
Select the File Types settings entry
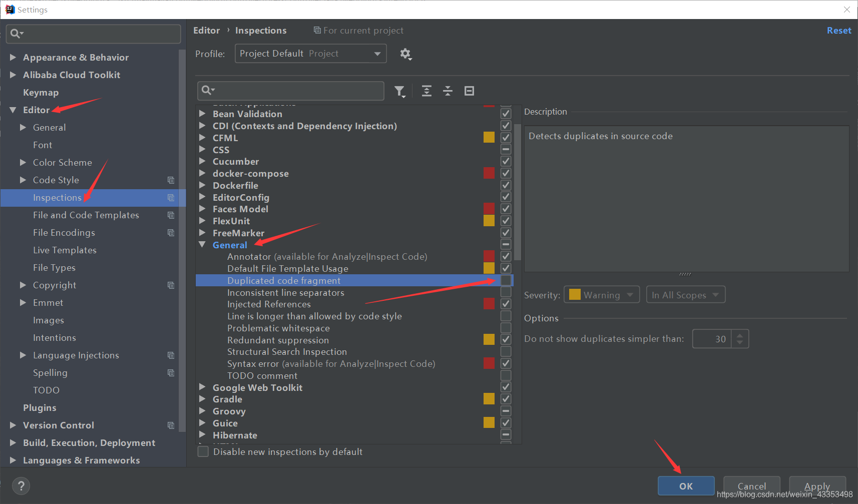(54, 268)
